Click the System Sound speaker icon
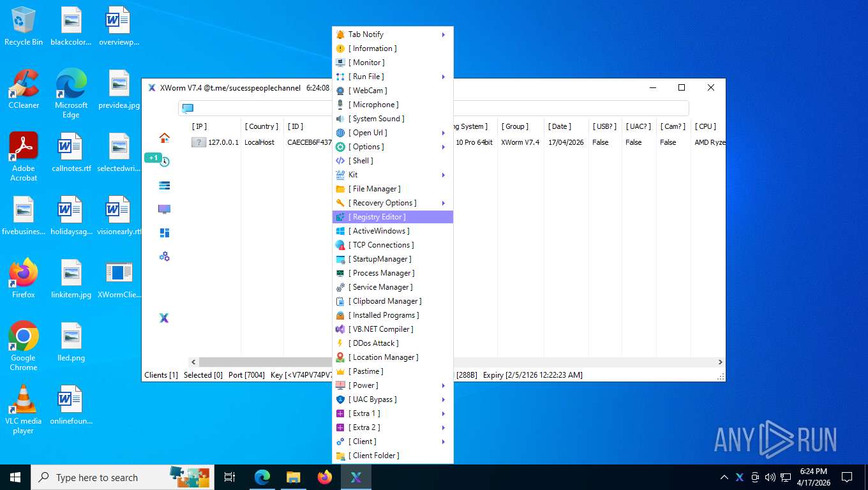The height and width of the screenshot is (490, 868). 340,119
